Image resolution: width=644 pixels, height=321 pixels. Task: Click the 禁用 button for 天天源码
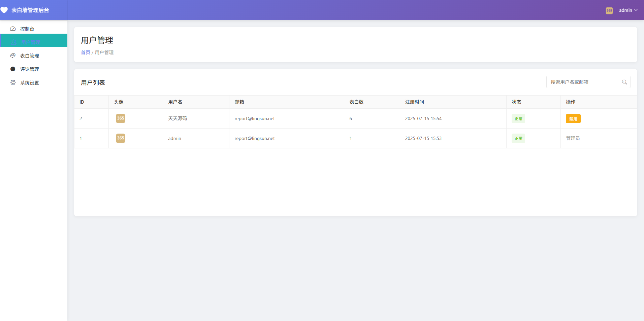573,118
